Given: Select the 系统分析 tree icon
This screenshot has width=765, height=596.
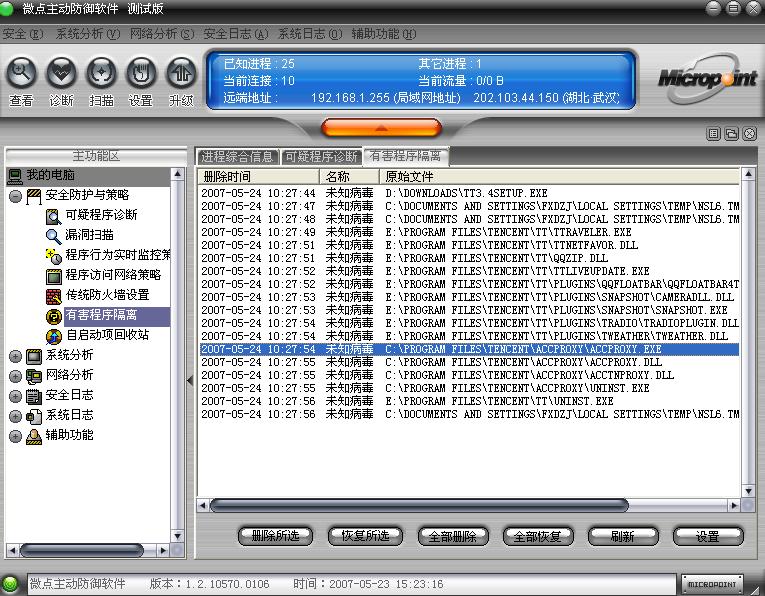Looking at the screenshot, I should pos(34,356).
